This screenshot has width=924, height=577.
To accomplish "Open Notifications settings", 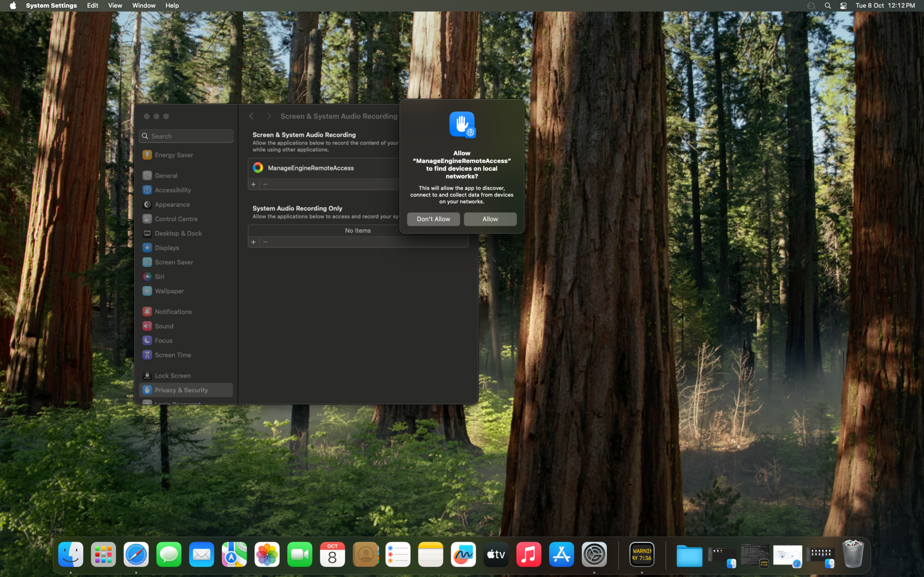I will (x=173, y=311).
